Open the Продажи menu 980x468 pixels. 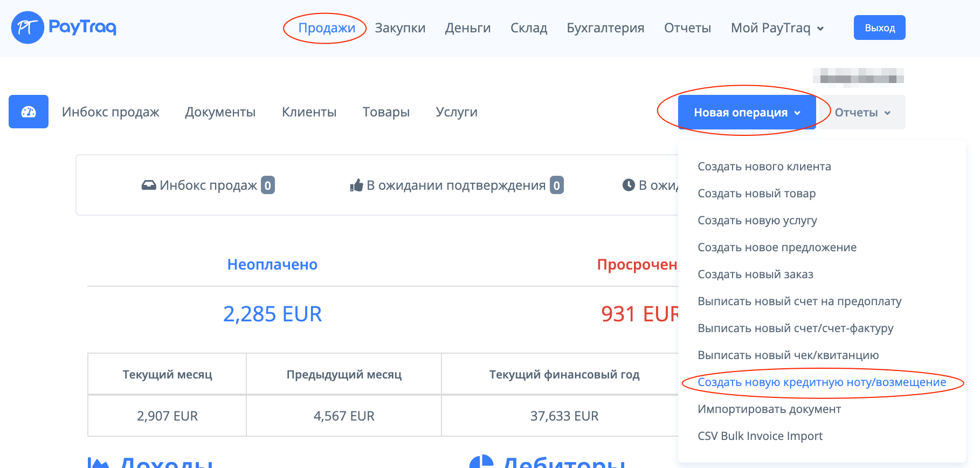327,28
